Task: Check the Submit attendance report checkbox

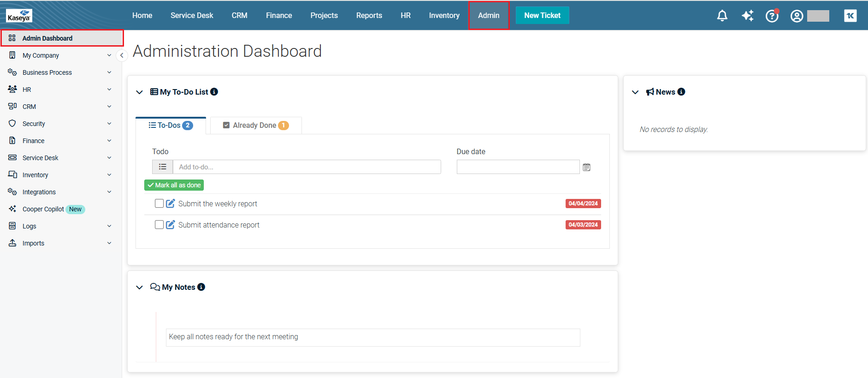Action: point(159,225)
